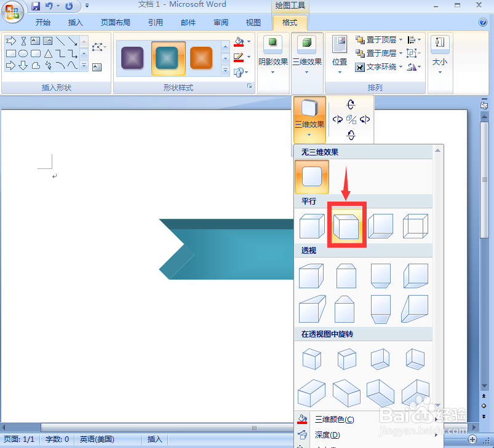This screenshot has width=494, height=448.
Task: Open the 三维颜色(C) submenu
Action: [367, 419]
